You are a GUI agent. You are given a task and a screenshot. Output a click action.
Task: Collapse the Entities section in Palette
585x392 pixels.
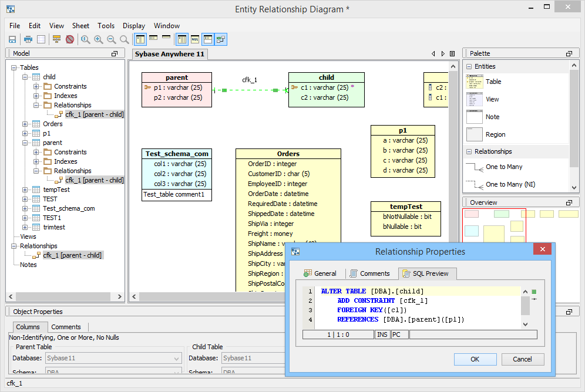point(469,67)
